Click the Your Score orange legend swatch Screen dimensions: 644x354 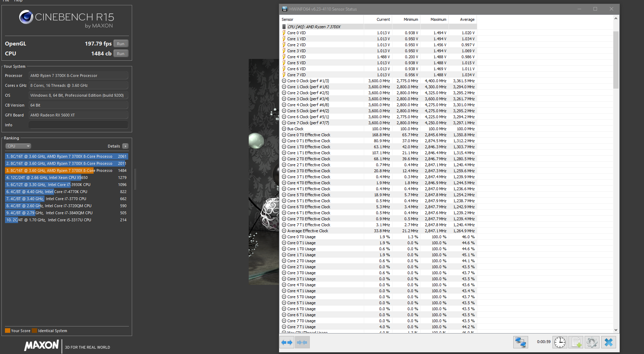point(7,331)
